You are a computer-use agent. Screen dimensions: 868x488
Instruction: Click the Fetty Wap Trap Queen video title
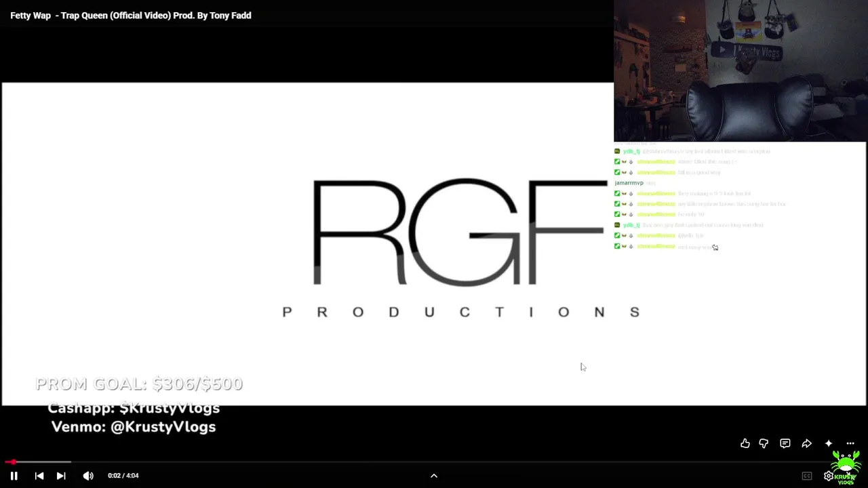pyautogui.click(x=131, y=16)
